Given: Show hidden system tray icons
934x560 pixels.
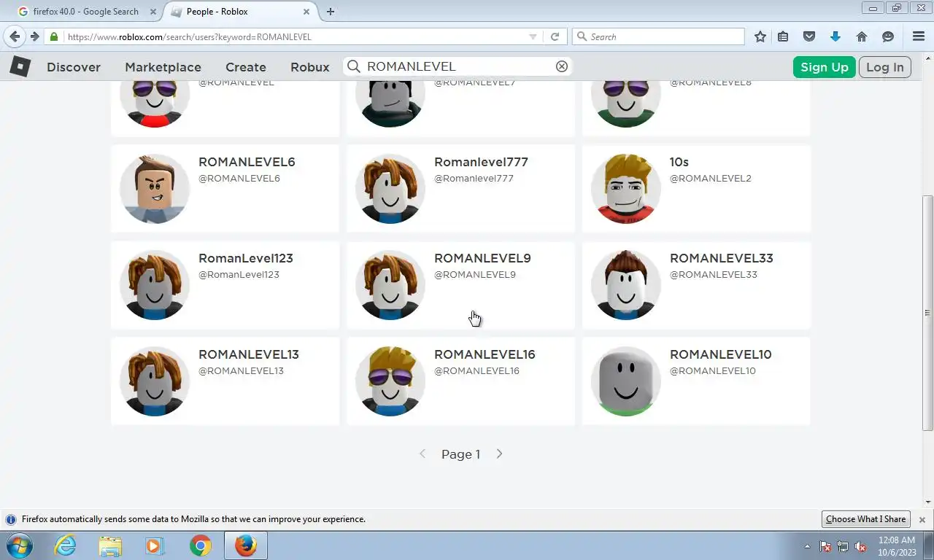Looking at the screenshot, I should click(x=807, y=546).
